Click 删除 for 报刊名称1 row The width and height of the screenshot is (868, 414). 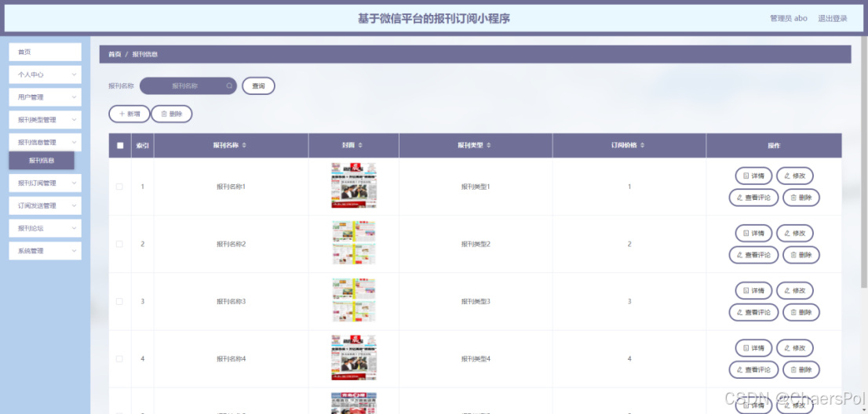click(801, 198)
